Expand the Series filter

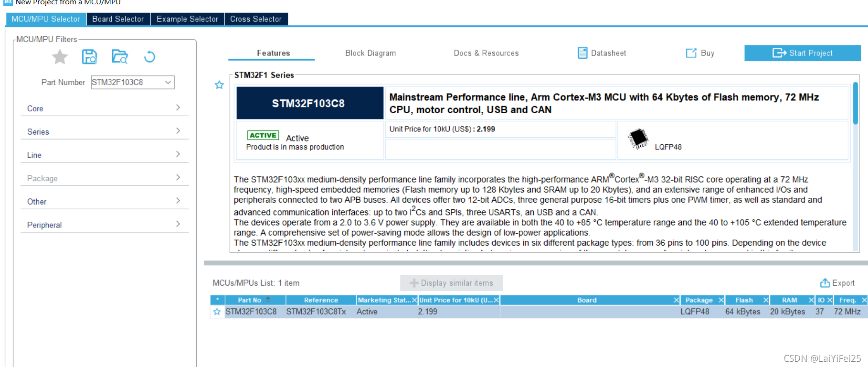(x=105, y=131)
